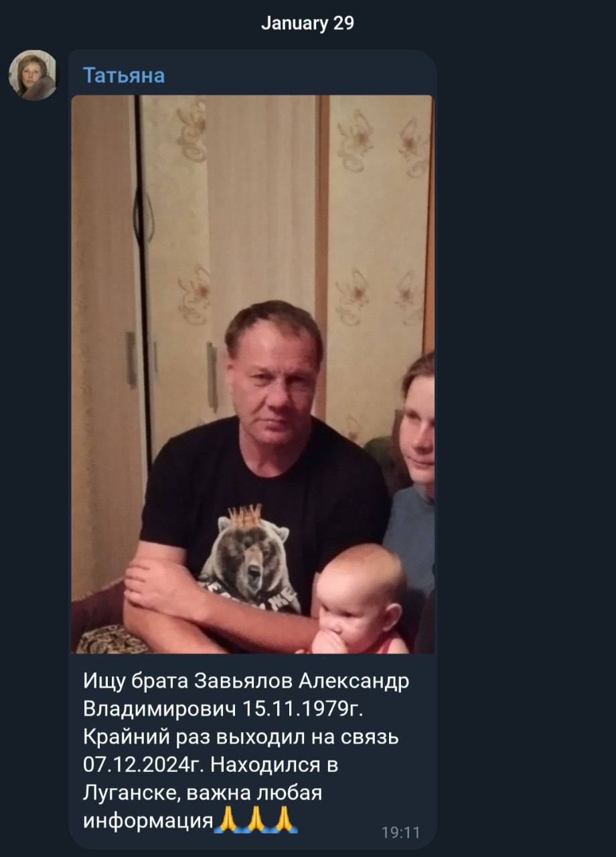This screenshot has width=616, height=857.
Task: Click the last praying hands emoji
Action: (x=283, y=819)
